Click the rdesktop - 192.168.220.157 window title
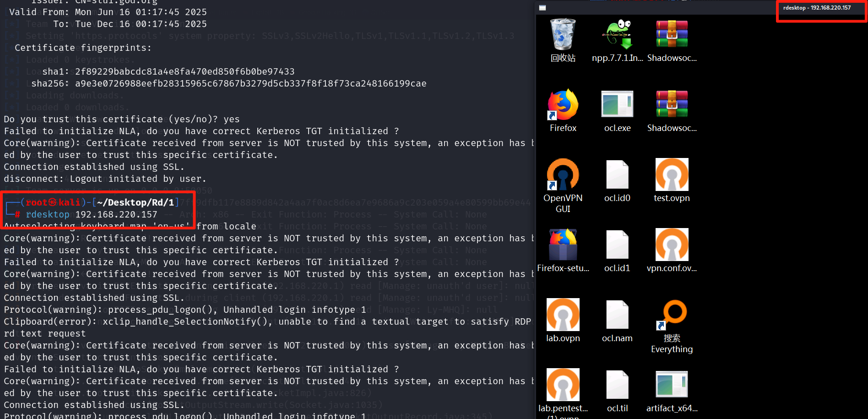The width and height of the screenshot is (868, 419). pyautogui.click(x=817, y=8)
